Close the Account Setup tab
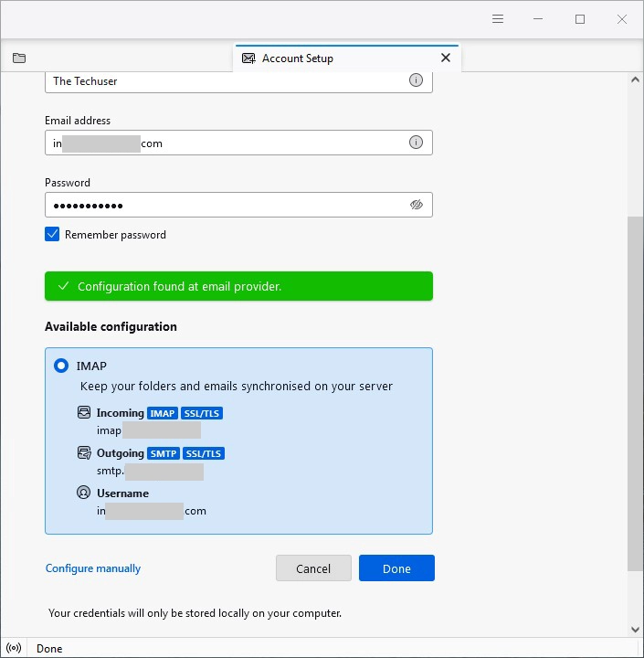Viewport: 644px width, 658px height. pos(446,58)
